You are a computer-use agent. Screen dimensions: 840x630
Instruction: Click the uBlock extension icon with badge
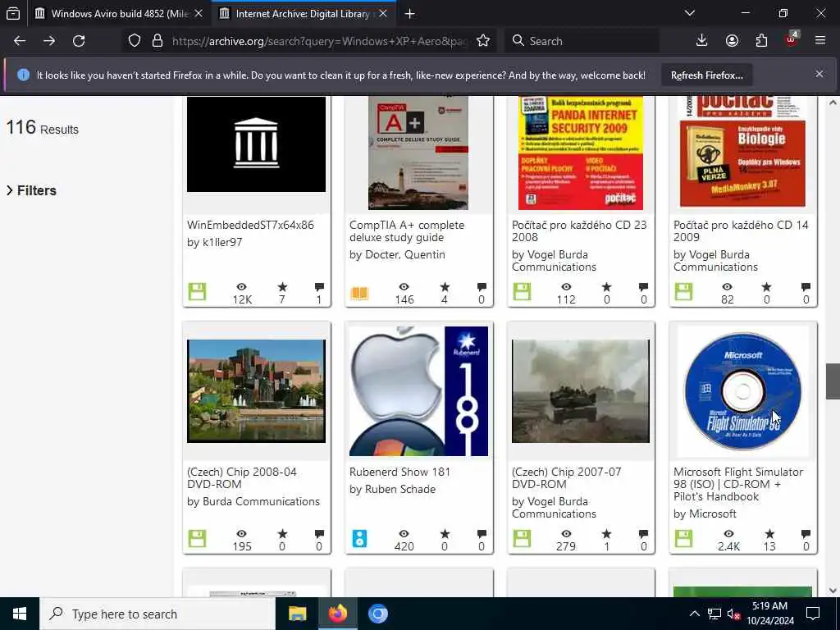792,39
